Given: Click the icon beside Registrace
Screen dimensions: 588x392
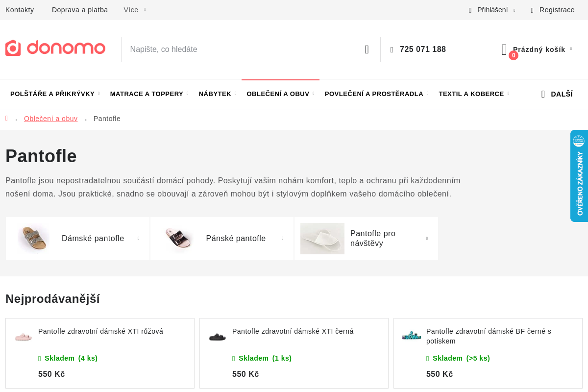Looking at the screenshot, I should point(532,10).
